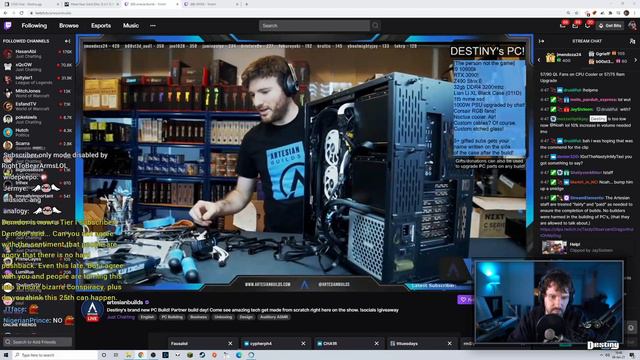Open loltyler1 followed channel
The height and width of the screenshot is (360, 640).
tap(38, 80)
